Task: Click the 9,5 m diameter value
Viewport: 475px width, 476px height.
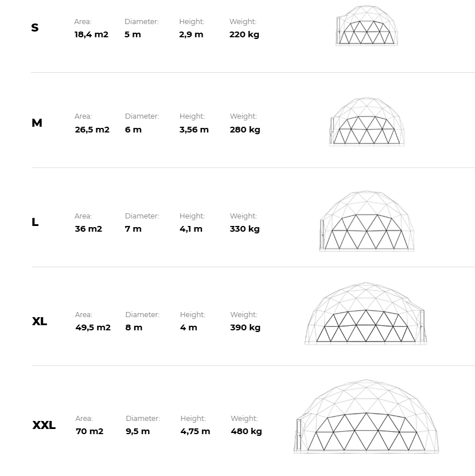Action: [x=138, y=431]
